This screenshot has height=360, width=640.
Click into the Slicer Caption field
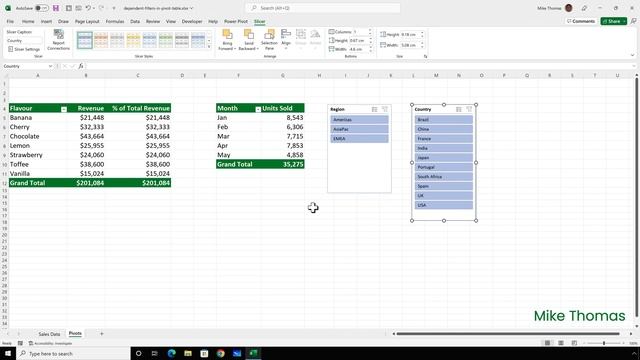[x=24, y=40]
